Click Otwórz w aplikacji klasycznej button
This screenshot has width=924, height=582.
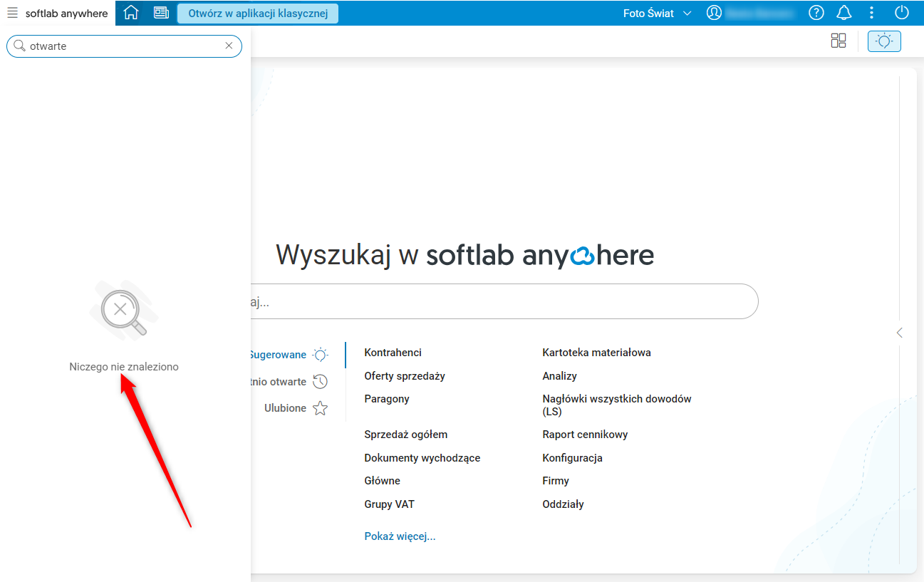258,13
